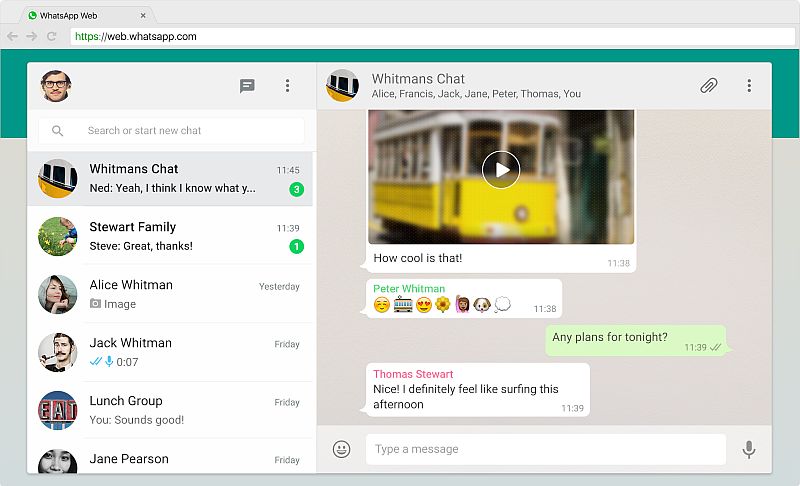Open the Jack Whitman chat

170,352
